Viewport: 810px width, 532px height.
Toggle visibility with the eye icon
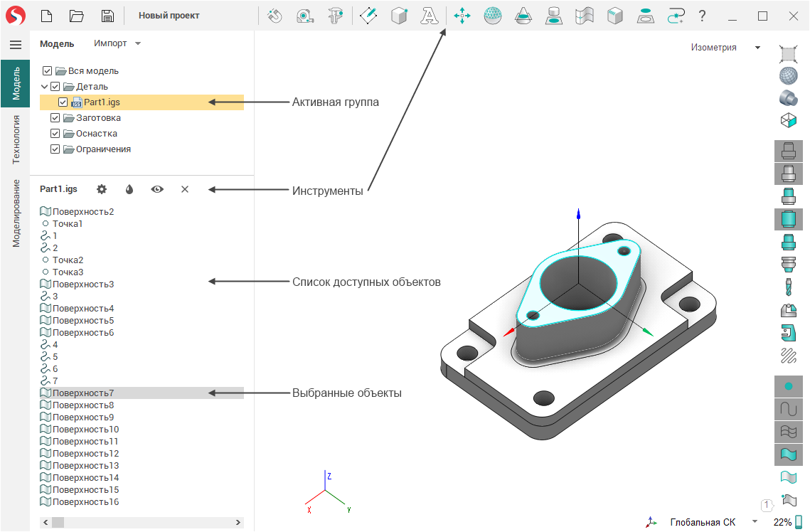click(157, 189)
